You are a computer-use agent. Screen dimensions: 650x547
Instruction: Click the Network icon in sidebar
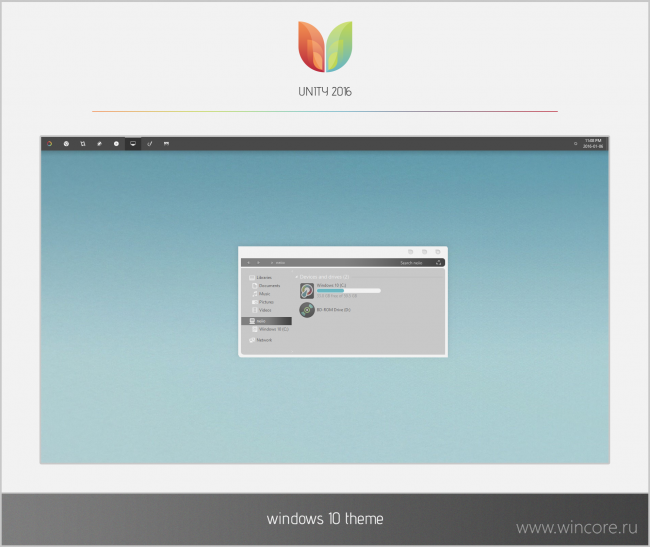[252, 340]
